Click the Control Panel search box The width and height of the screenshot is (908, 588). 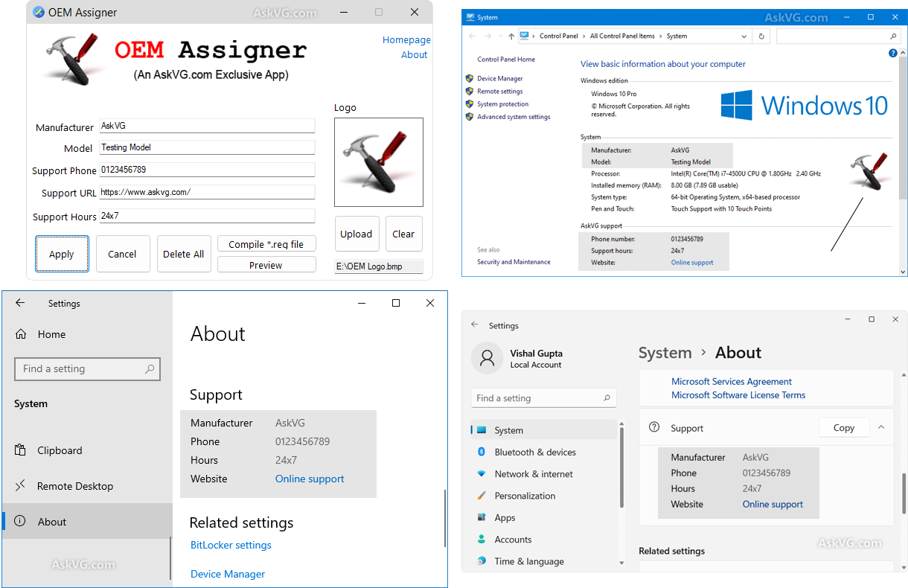pos(838,36)
